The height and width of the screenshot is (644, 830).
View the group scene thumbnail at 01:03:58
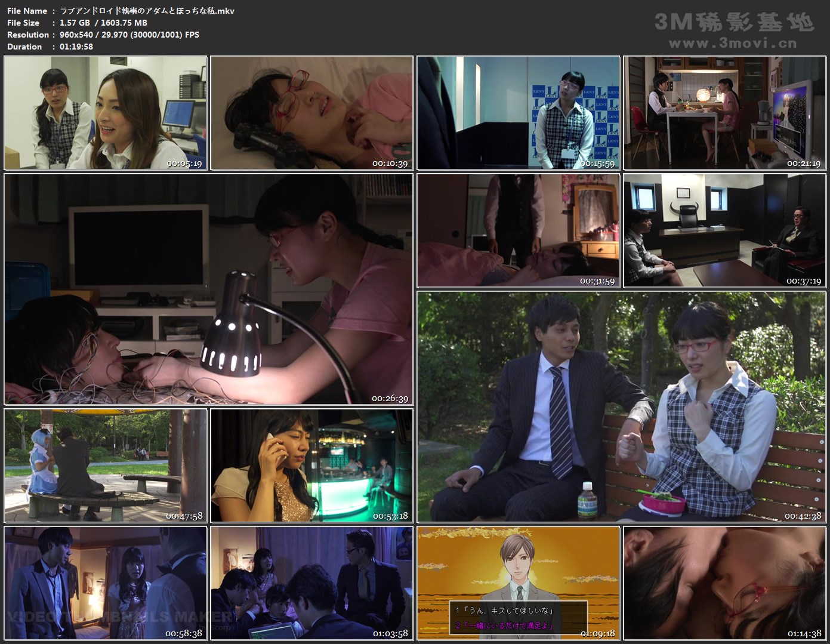click(x=311, y=583)
